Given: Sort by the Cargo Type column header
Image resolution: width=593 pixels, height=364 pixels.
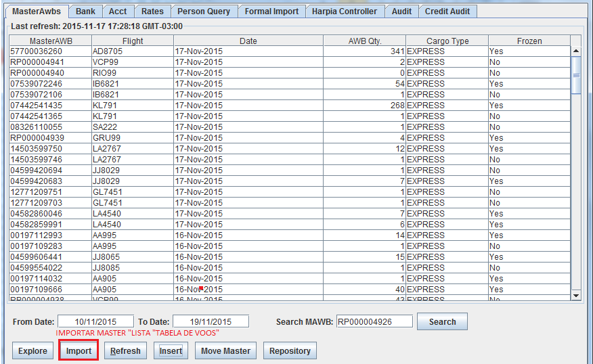Looking at the screenshot, I should click(x=447, y=41).
